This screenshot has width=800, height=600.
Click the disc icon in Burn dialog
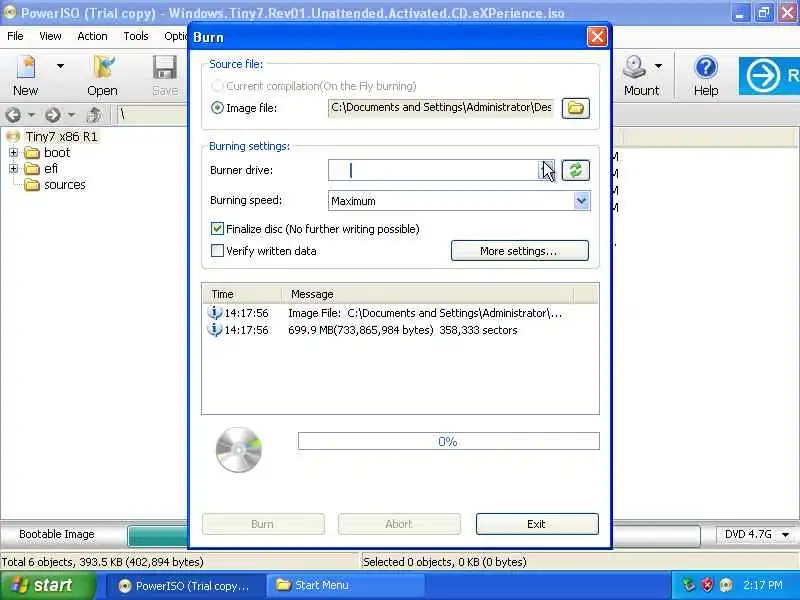238,449
